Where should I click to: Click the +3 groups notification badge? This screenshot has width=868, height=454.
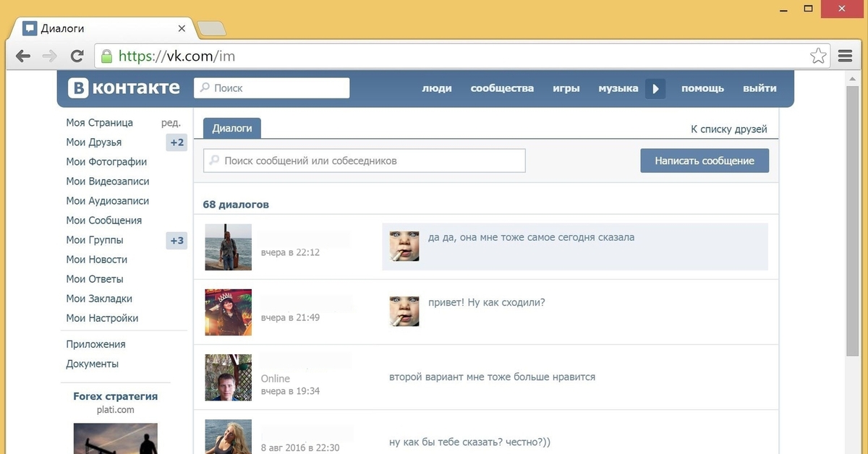coord(176,240)
